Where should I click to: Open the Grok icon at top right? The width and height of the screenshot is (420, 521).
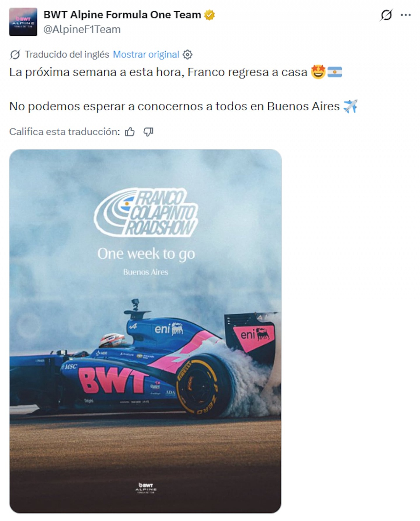(386, 15)
